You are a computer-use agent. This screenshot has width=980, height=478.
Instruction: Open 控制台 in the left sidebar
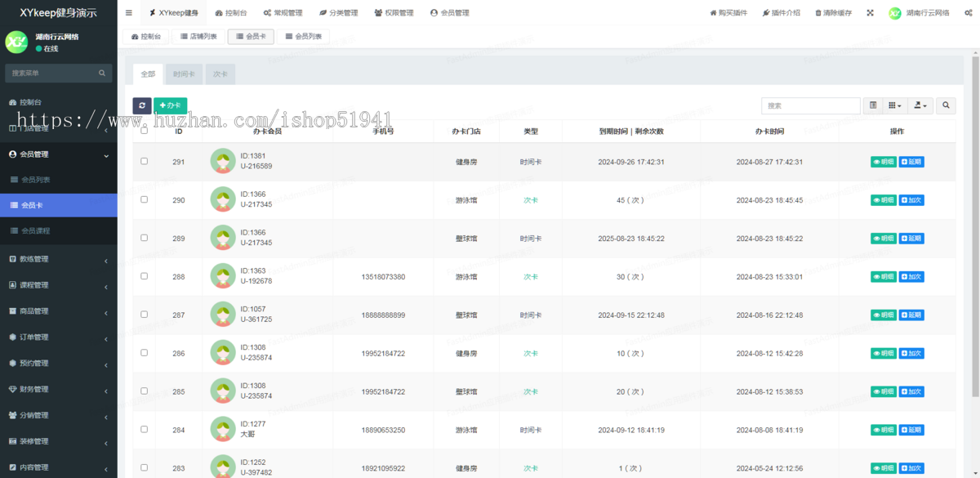pyautogui.click(x=59, y=102)
